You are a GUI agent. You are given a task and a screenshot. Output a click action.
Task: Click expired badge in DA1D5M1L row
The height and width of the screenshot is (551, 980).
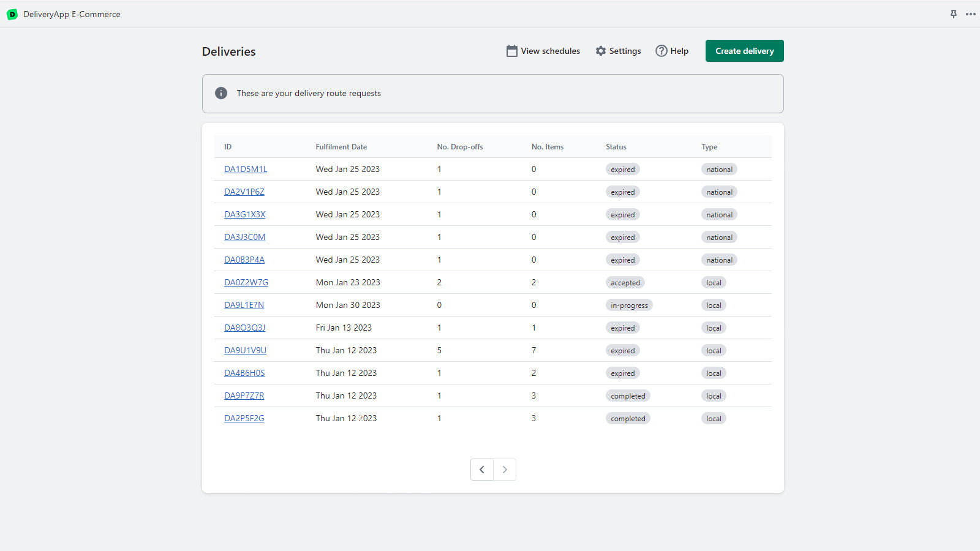click(x=623, y=169)
